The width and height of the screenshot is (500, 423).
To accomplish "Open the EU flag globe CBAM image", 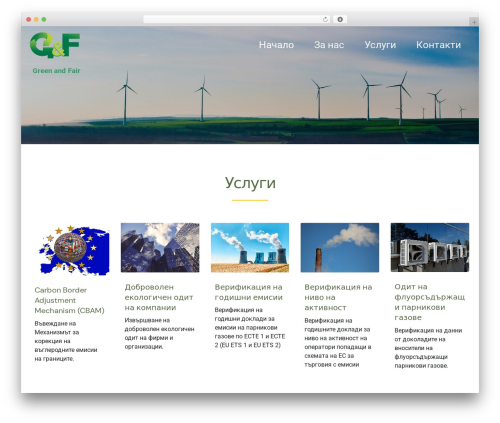I will tap(74, 250).
